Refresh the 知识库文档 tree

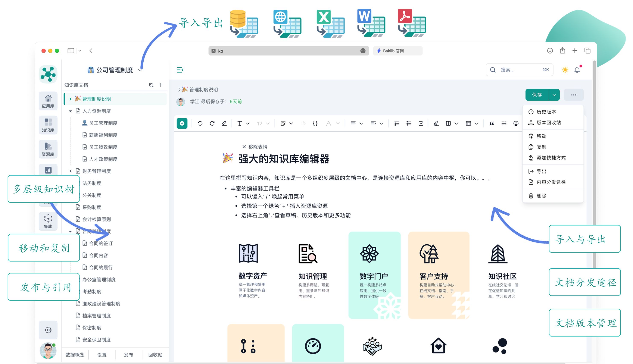coord(151,85)
